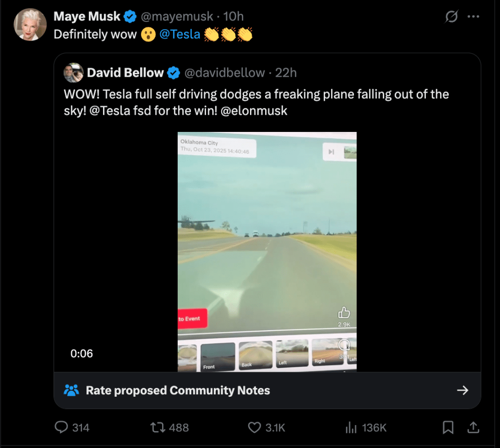Click the thumbs-up icon in the video
Image resolution: width=500 pixels, height=448 pixels.
(344, 313)
